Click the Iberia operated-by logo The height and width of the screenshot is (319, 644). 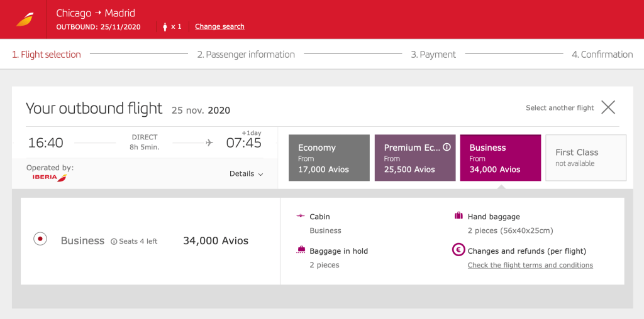(50, 178)
